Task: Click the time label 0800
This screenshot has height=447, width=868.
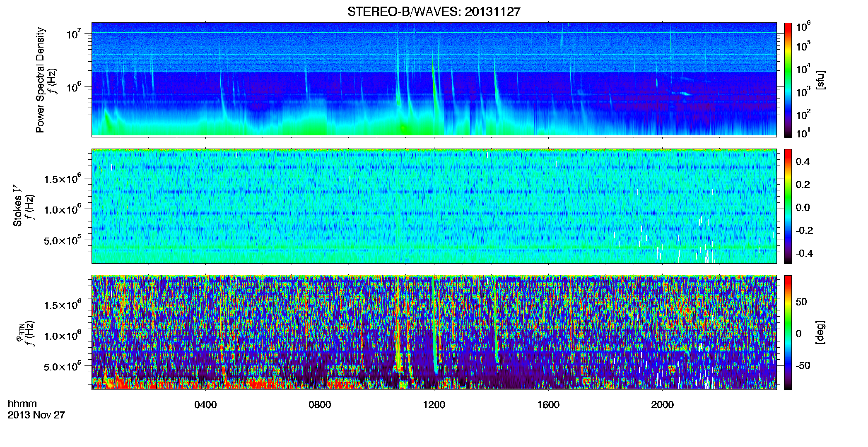Action: 320,405
